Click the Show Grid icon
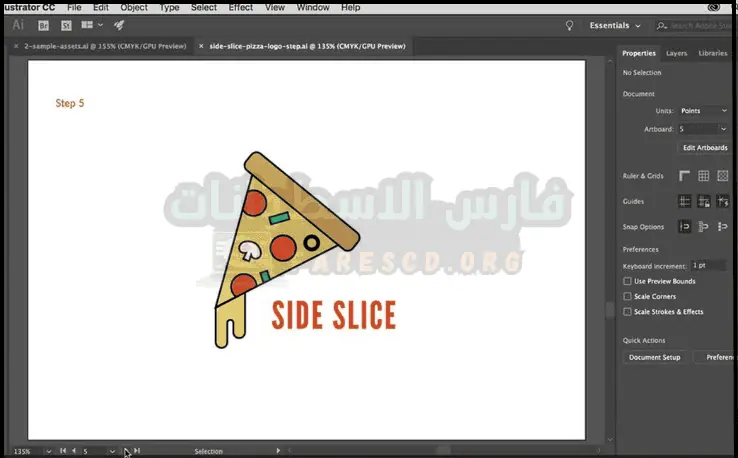The image size is (738, 458). point(704,176)
